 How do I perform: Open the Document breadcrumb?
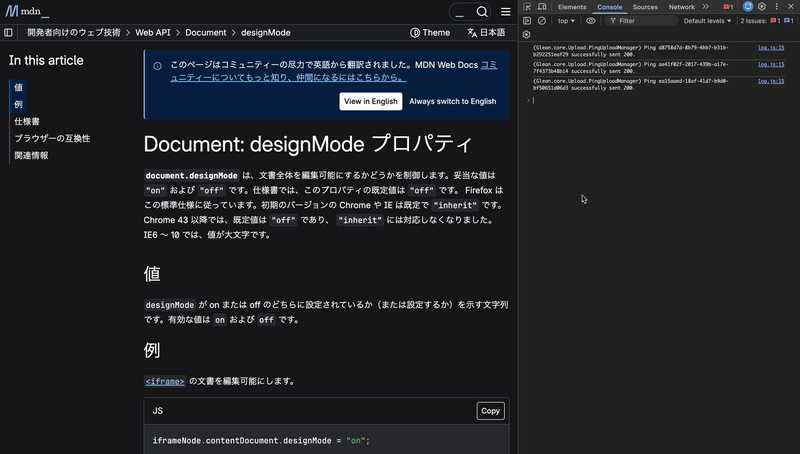(x=206, y=33)
